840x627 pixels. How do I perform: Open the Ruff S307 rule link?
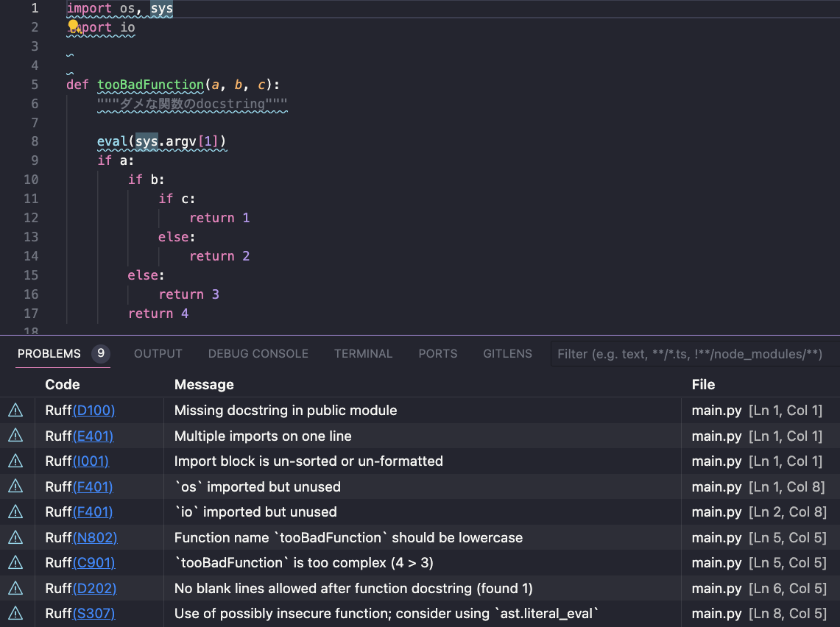click(x=93, y=614)
